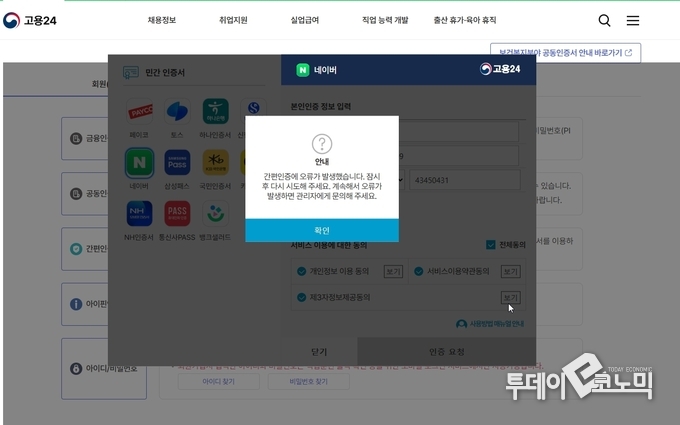
Task: Toggle the 전체동의 checkbox
Action: point(490,245)
